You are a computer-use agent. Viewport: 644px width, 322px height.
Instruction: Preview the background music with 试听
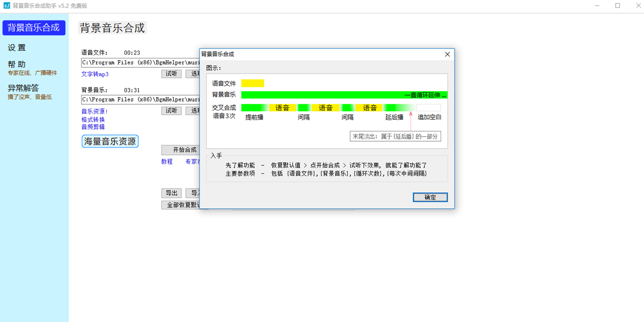pos(171,112)
